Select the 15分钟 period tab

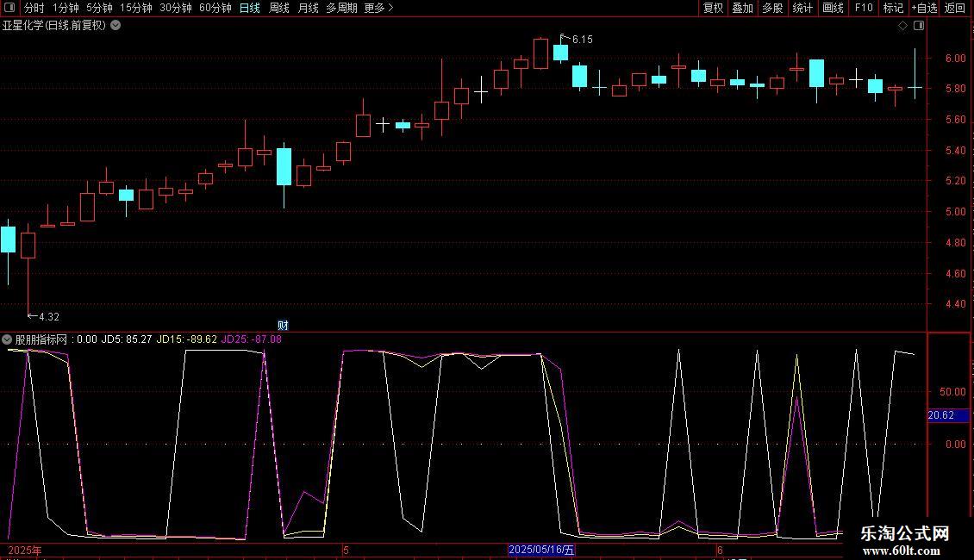(135, 8)
